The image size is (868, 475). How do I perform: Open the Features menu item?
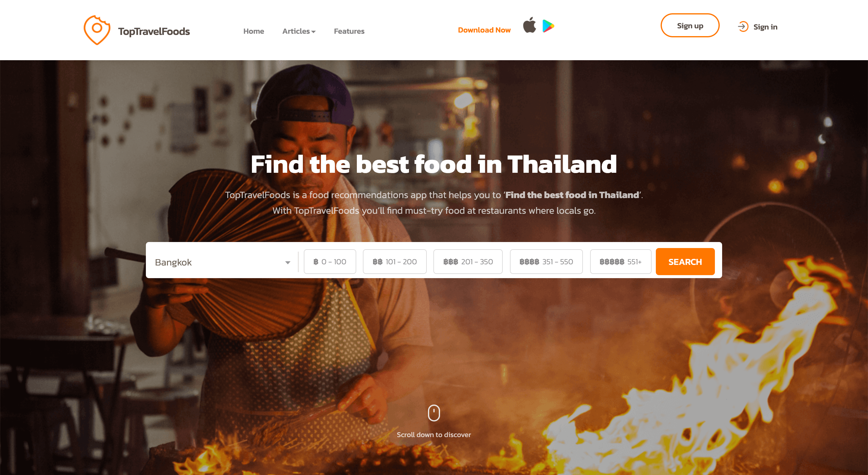tap(349, 31)
